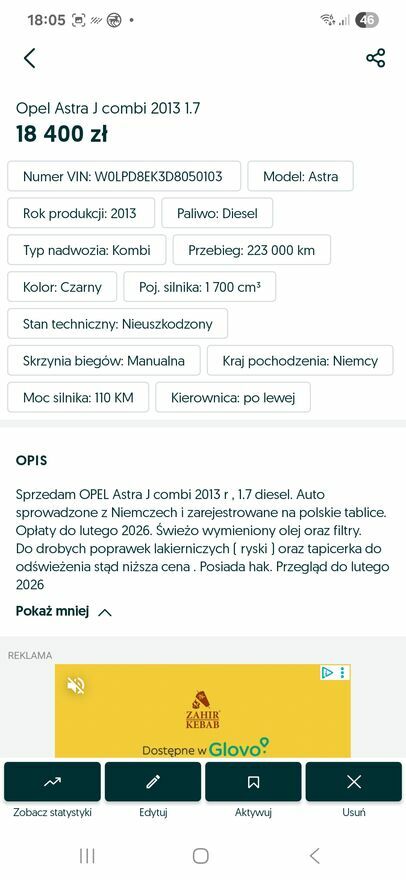The width and height of the screenshot is (406, 880).
Task: Tap the Android home button
Action: (x=200, y=856)
